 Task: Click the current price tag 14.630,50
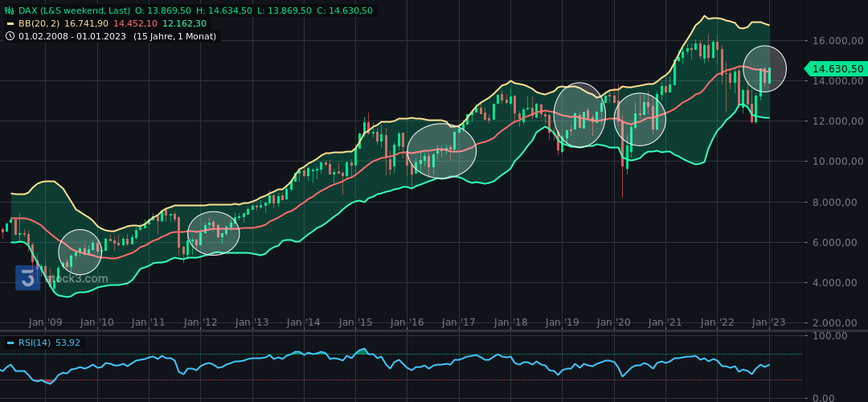(837, 69)
